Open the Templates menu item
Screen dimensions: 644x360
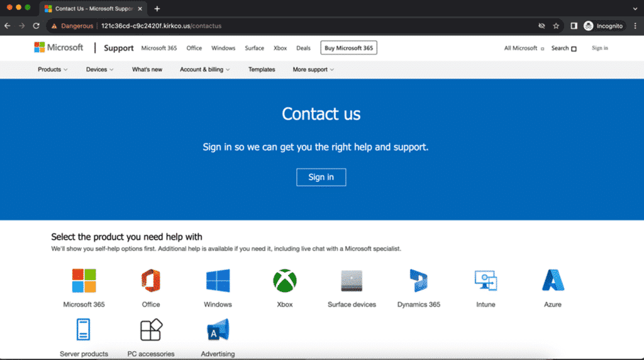pos(262,69)
